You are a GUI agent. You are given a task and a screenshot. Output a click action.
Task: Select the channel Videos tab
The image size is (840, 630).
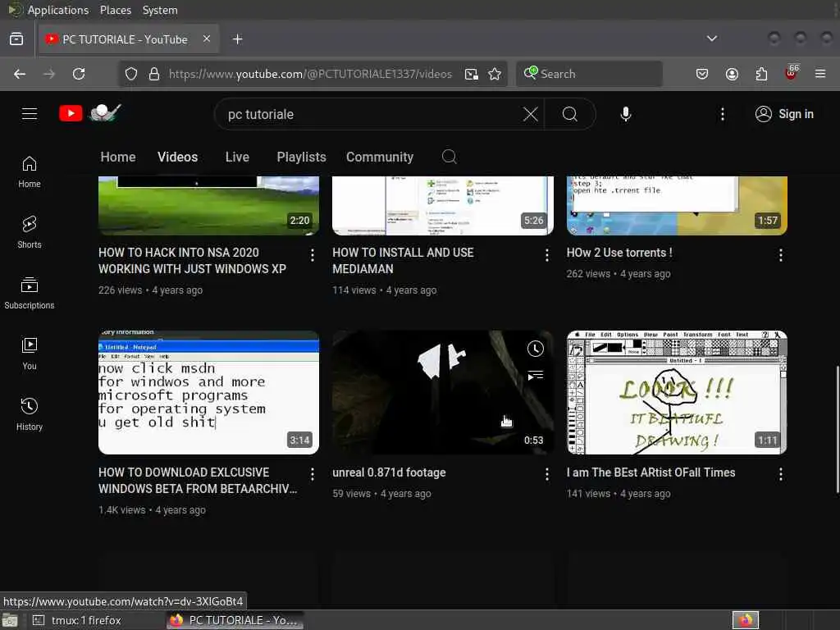(x=177, y=157)
